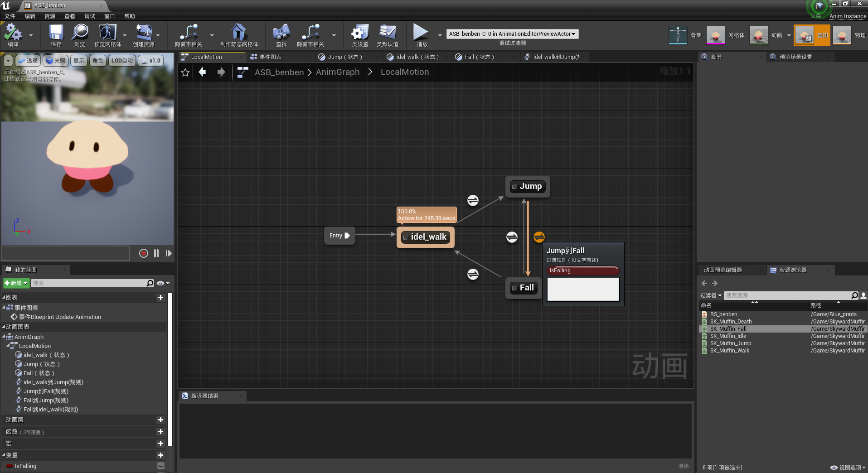Click AnimGraph in the breadcrumb path
This screenshot has width=868, height=473.
(x=338, y=72)
